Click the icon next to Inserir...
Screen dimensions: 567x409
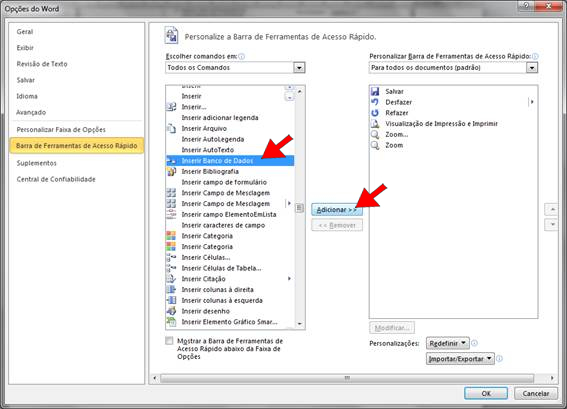[x=171, y=107]
